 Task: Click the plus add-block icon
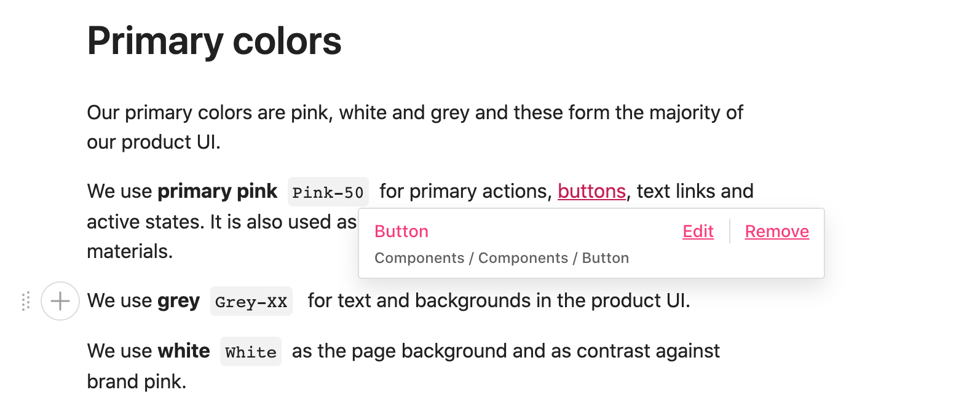(60, 301)
